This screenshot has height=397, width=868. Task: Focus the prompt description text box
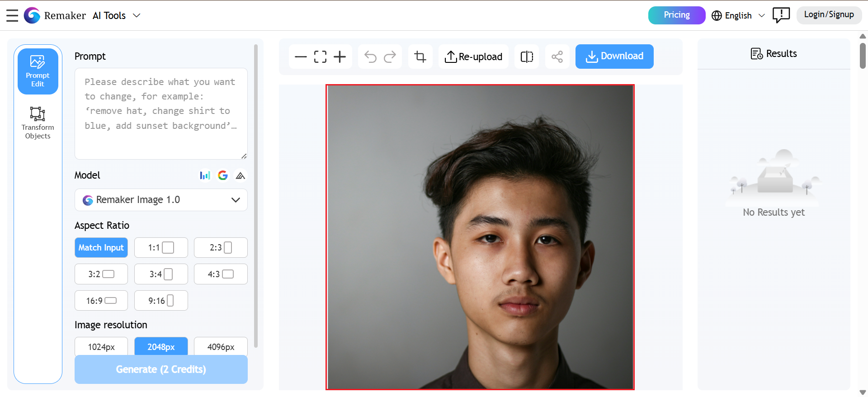click(161, 114)
